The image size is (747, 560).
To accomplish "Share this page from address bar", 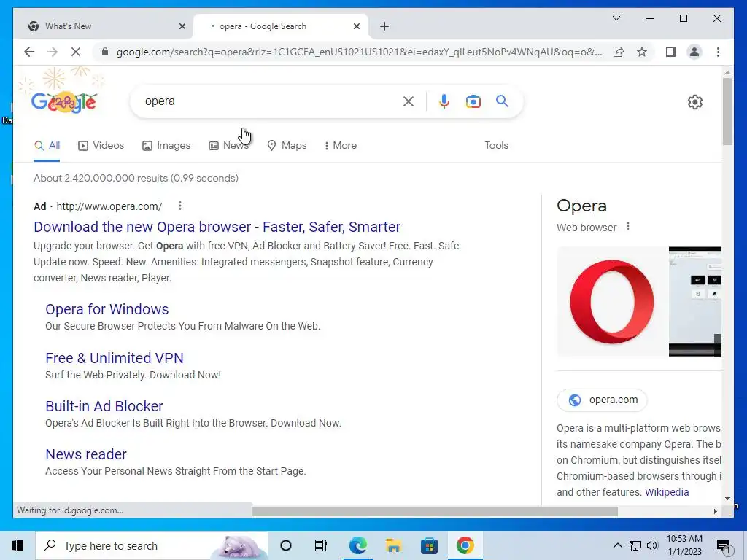I will [619, 52].
